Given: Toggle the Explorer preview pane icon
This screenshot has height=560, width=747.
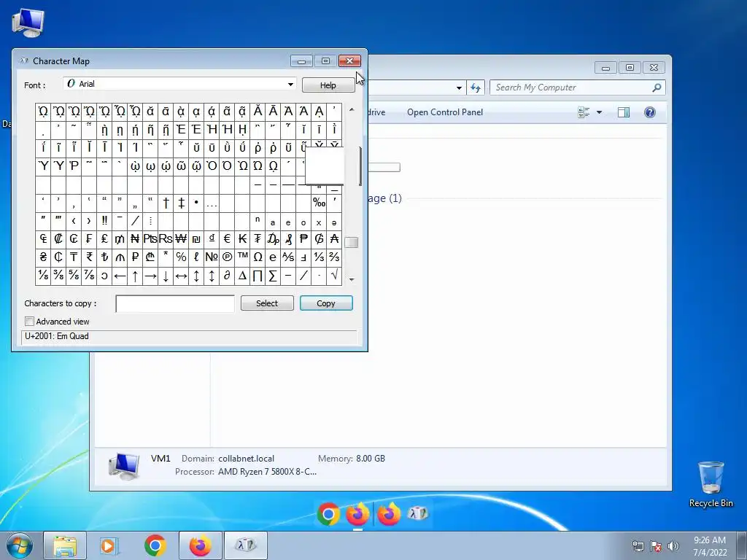Looking at the screenshot, I should [x=624, y=112].
